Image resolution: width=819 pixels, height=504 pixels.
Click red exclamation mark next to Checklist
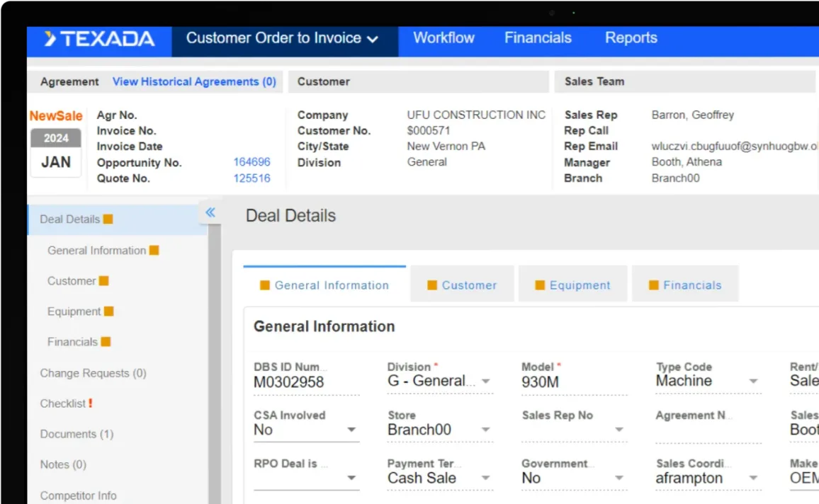tap(91, 403)
